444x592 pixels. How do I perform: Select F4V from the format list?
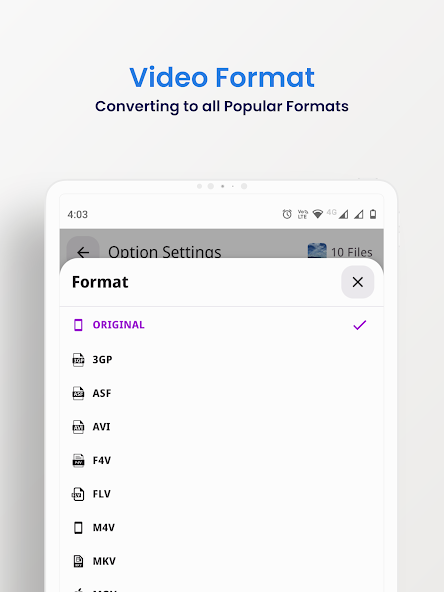tap(102, 460)
